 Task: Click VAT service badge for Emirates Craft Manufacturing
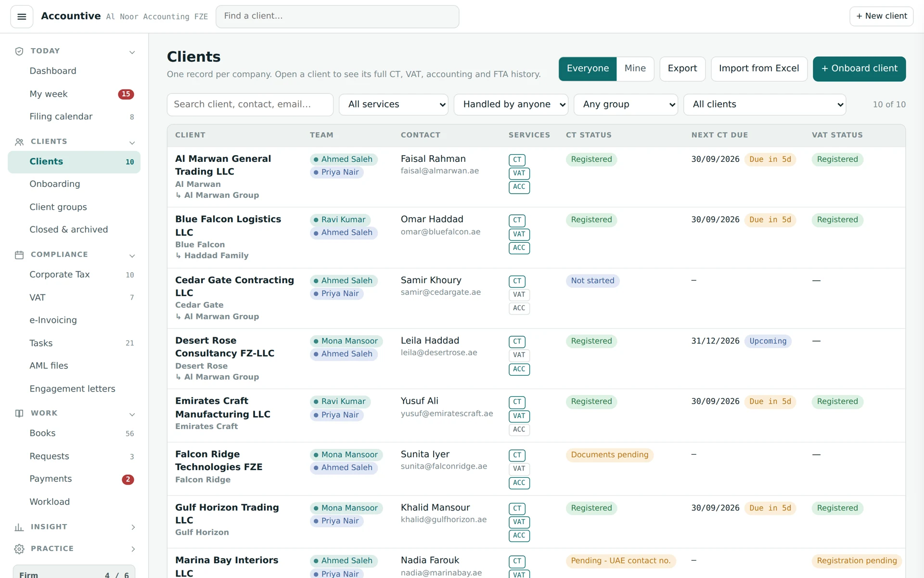(519, 416)
